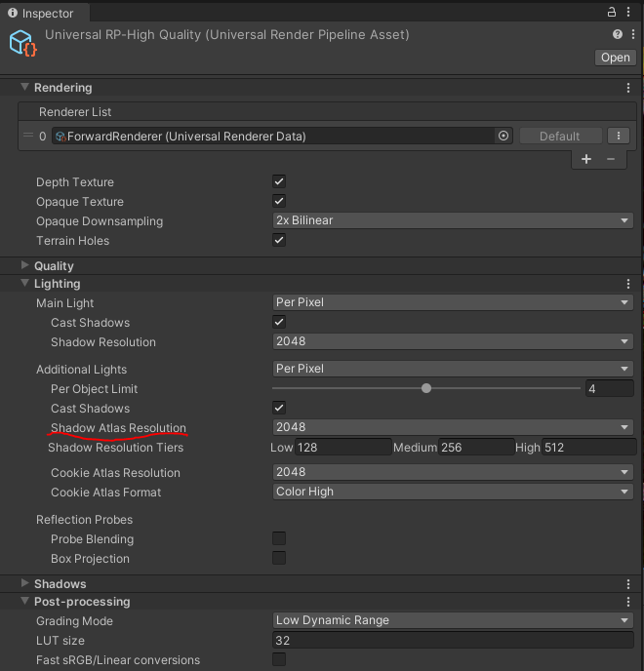Click the Opaque Downsampling label
Screen dimensions: 644x671
[x=100, y=221]
